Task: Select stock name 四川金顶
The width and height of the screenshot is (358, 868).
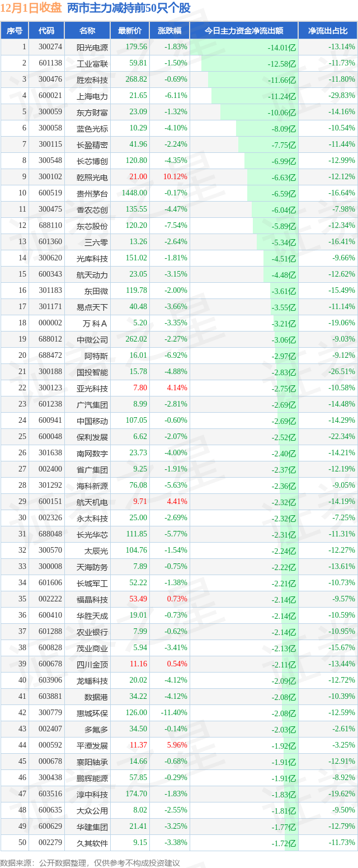Action: 92,664
